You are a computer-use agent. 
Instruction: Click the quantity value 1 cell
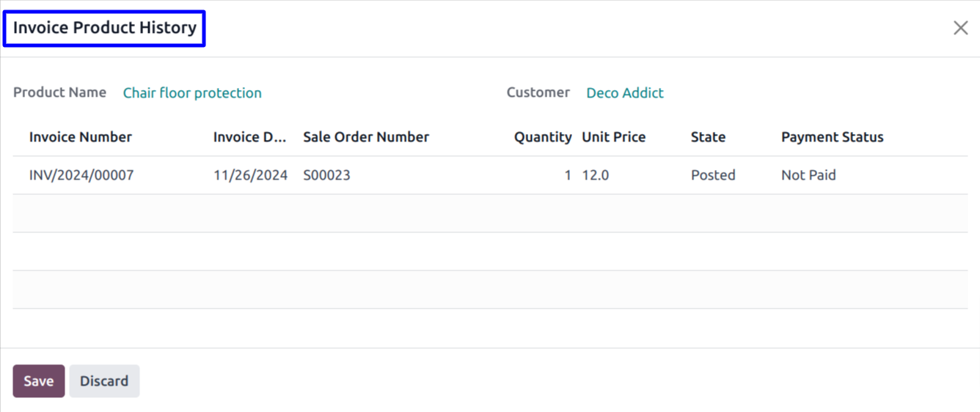pyautogui.click(x=567, y=175)
